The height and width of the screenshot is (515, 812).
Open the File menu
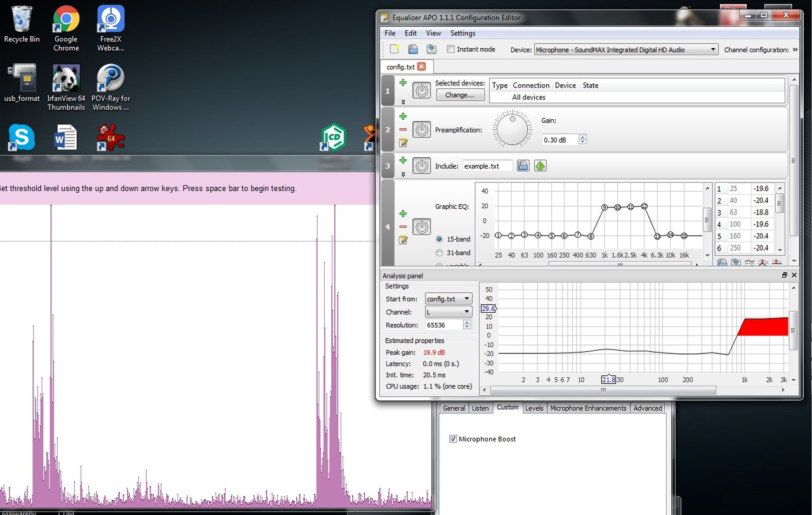[x=390, y=33]
